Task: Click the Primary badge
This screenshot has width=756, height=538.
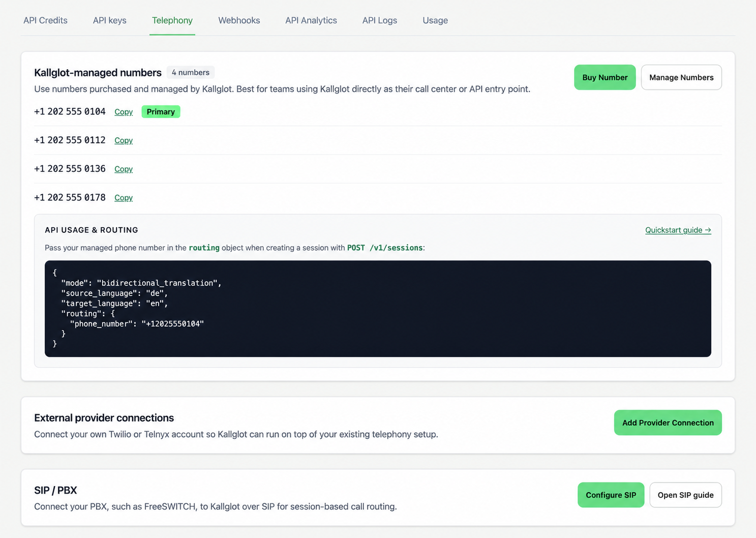Action: 161,112
